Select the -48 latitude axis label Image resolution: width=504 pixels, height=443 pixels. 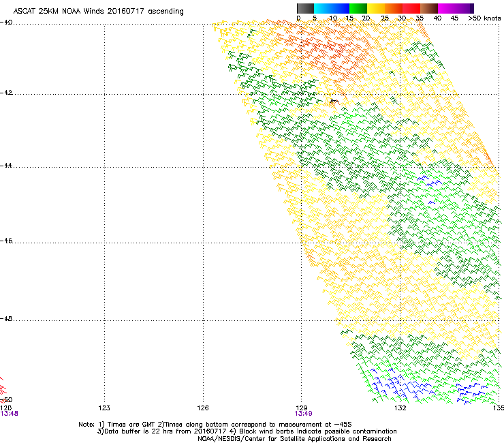click(x=6, y=318)
